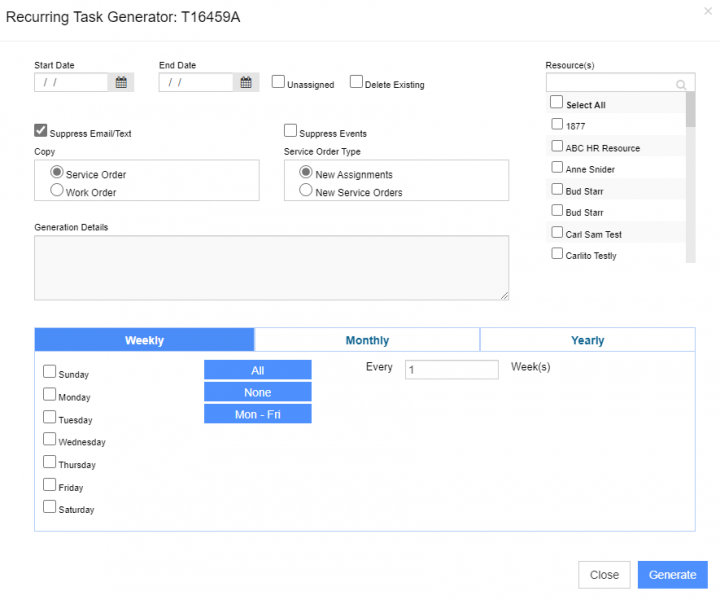Image resolution: width=720 pixels, height=600 pixels.
Task: Enable the Unassigned checkbox
Action: click(279, 82)
